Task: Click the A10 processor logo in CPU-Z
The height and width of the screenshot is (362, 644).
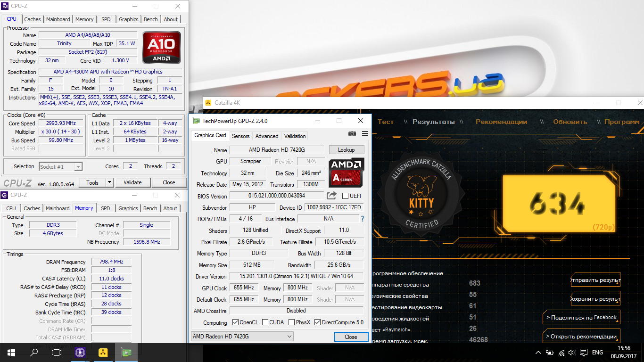Action: [x=162, y=48]
